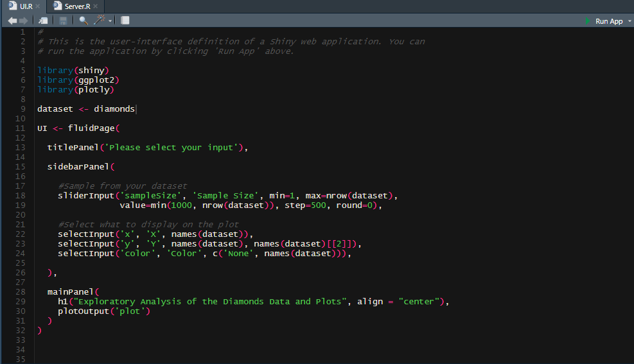This screenshot has width=634, height=364.
Task: Click the library(ggplot2) line
Action: pyautogui.click(x=78, y=80)
